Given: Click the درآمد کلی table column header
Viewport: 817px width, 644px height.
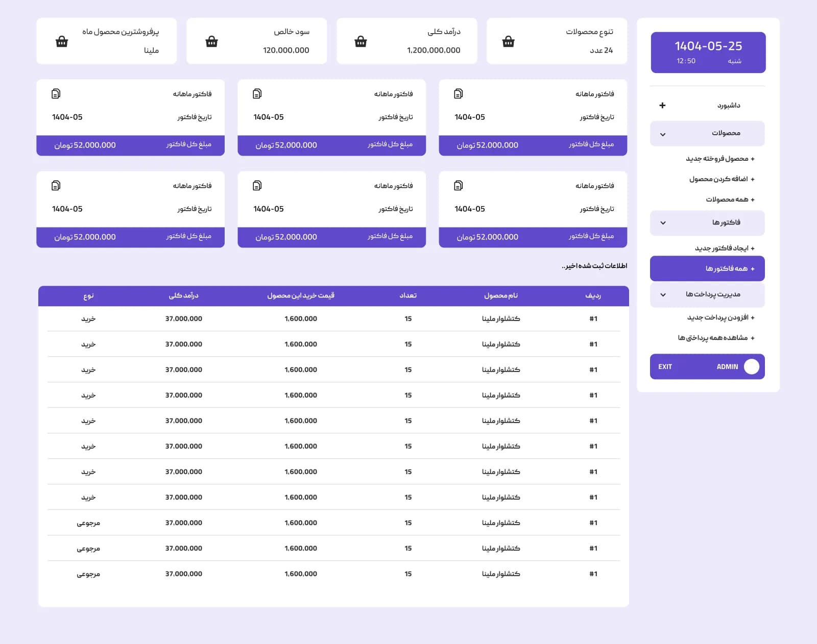Looking at the screenshot, I should pyautogui.click(x=184, y=295).
